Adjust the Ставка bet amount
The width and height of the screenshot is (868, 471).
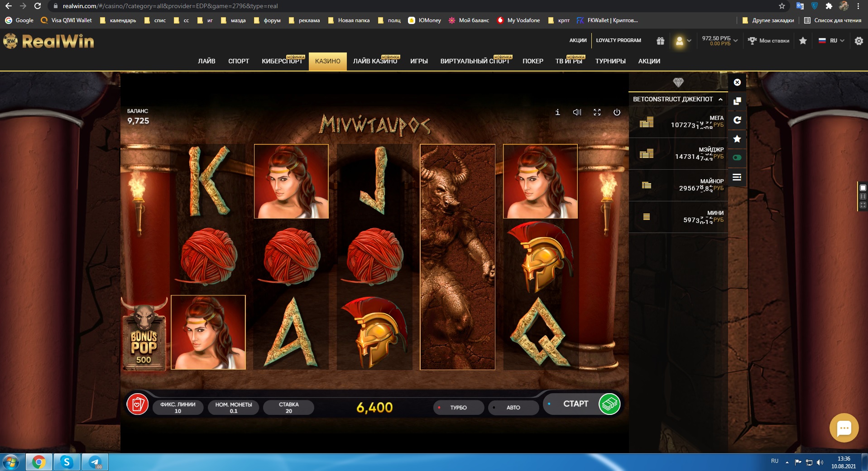pyautogui.click(x=289, y=408)
